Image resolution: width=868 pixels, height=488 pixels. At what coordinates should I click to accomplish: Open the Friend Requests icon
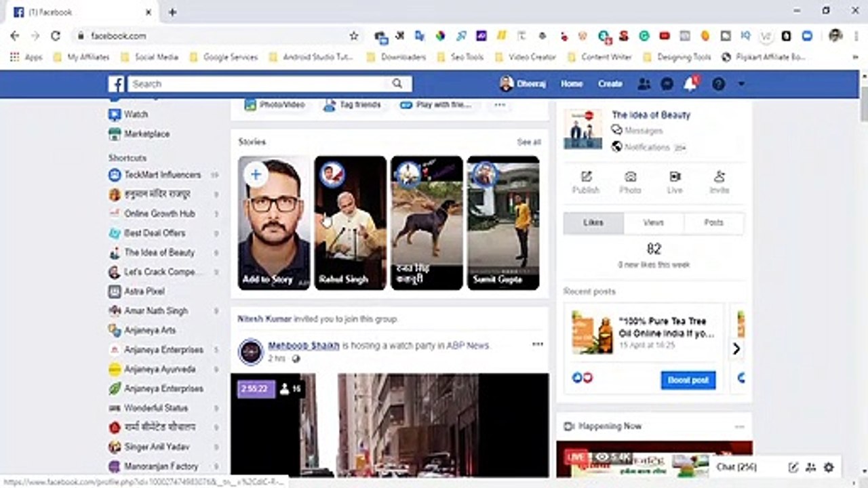(x=644, y=84)
